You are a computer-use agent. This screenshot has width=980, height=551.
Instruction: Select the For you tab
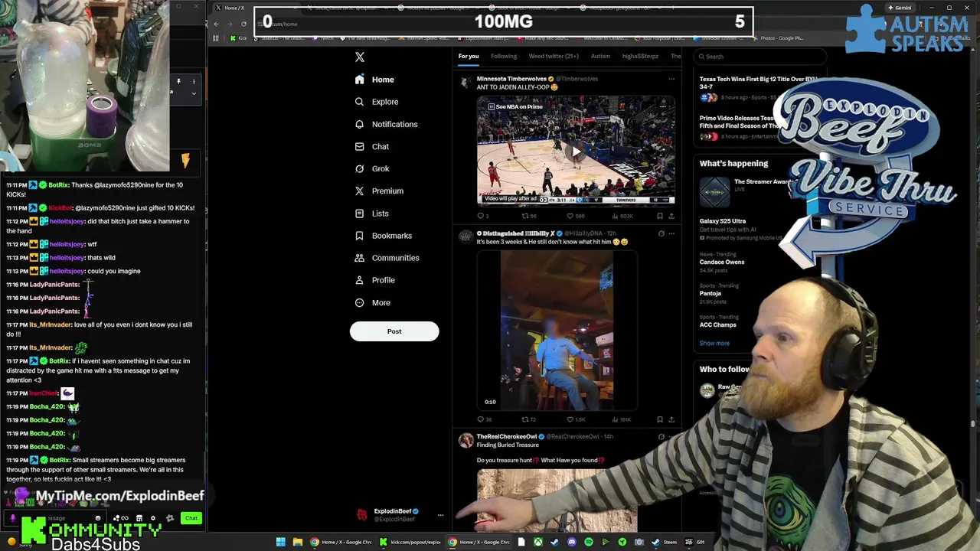click(x=469, y=56)
